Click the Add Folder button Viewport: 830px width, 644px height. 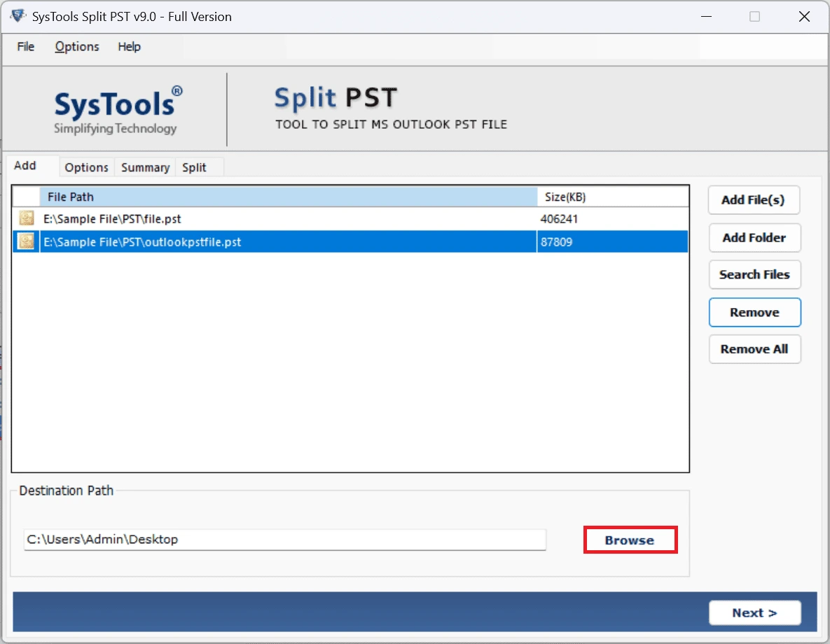click(754, 237)
